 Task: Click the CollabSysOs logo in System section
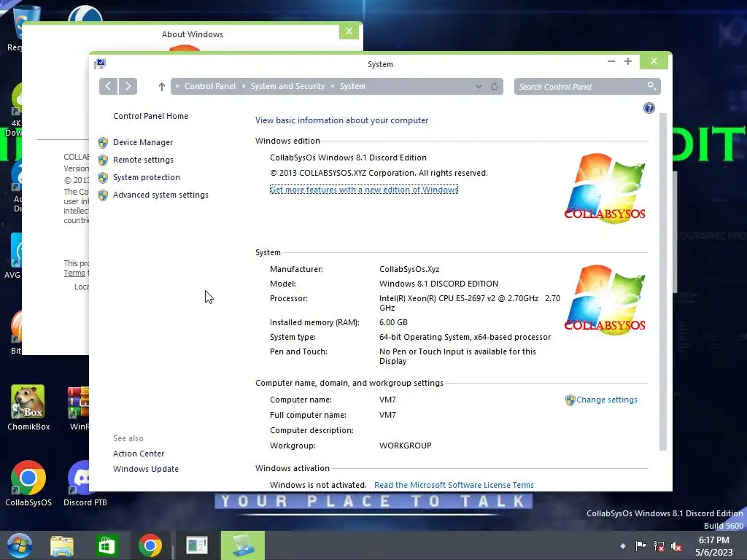click(x=605, y=299)
